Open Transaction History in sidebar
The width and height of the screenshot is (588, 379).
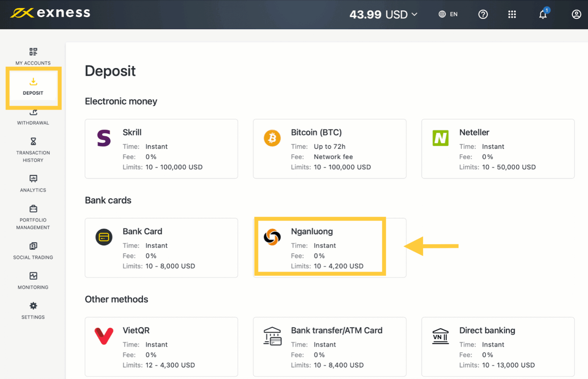tap(33, 150)
